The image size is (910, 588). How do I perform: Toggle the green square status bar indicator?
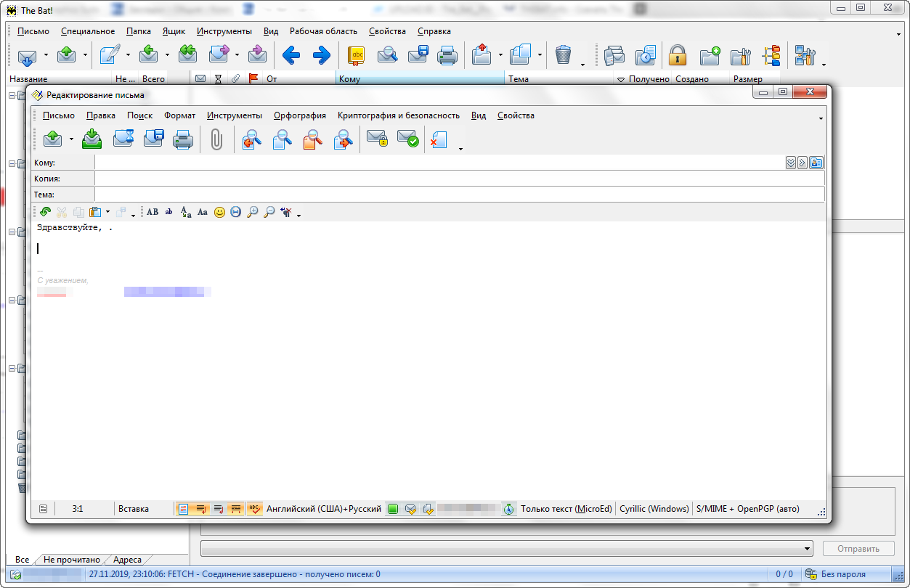[392, 509]
